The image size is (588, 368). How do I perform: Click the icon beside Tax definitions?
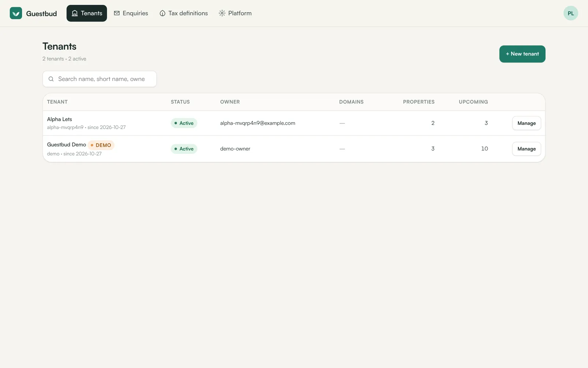162,13
